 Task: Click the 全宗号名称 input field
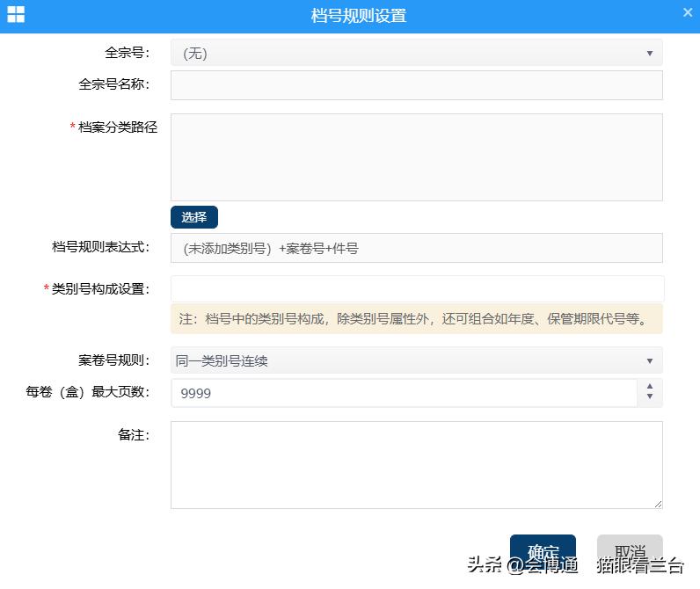(417, 85)
